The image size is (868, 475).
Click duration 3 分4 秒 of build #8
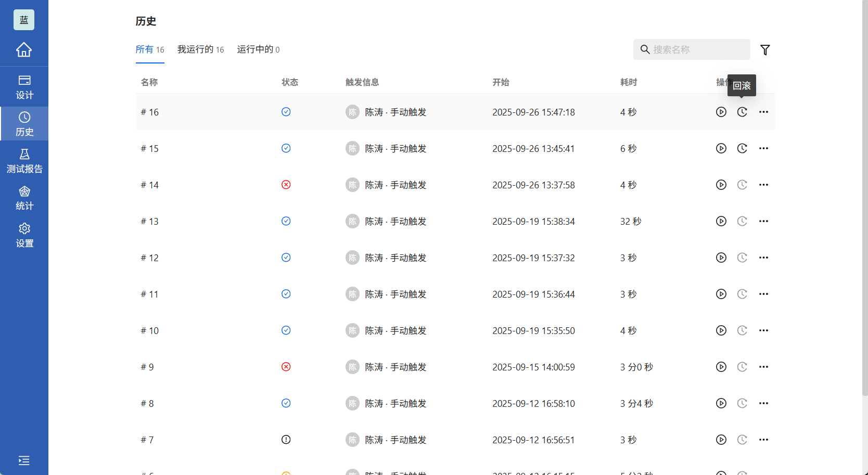pyautogui.click(x=636, y=403)
